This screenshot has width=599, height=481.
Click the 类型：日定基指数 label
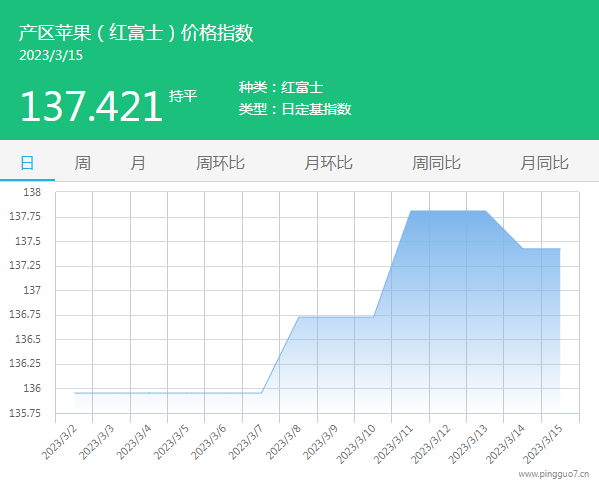click(x=295, y=109)
